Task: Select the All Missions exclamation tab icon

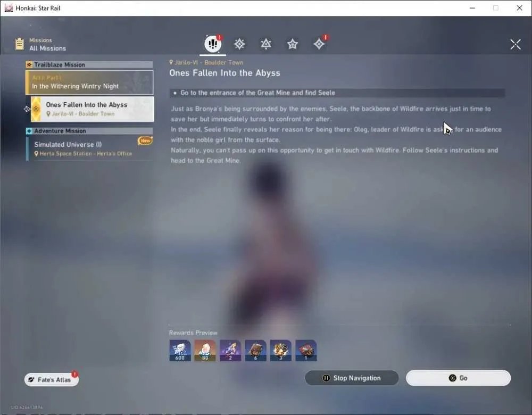Action: tap(213, 44)
